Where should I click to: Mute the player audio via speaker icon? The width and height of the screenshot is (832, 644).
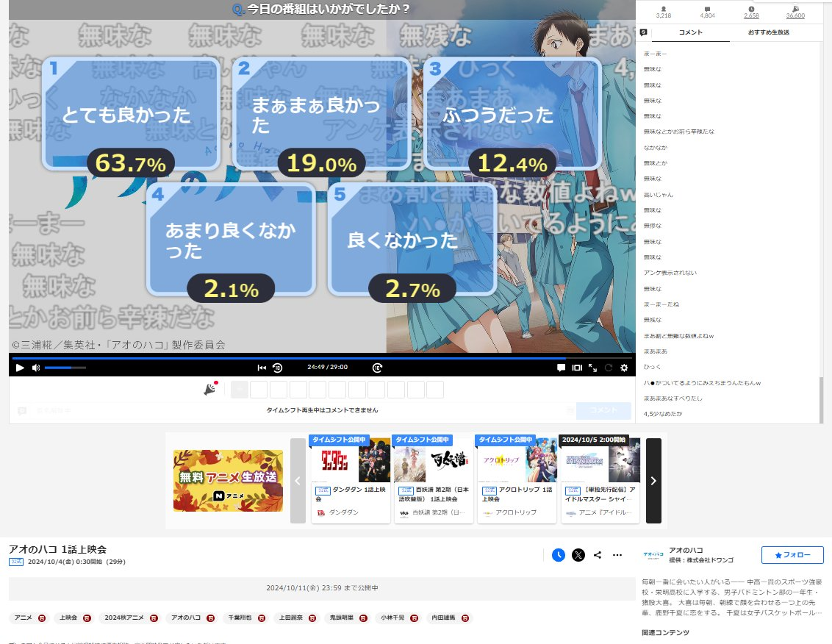[x=36, y=368]
